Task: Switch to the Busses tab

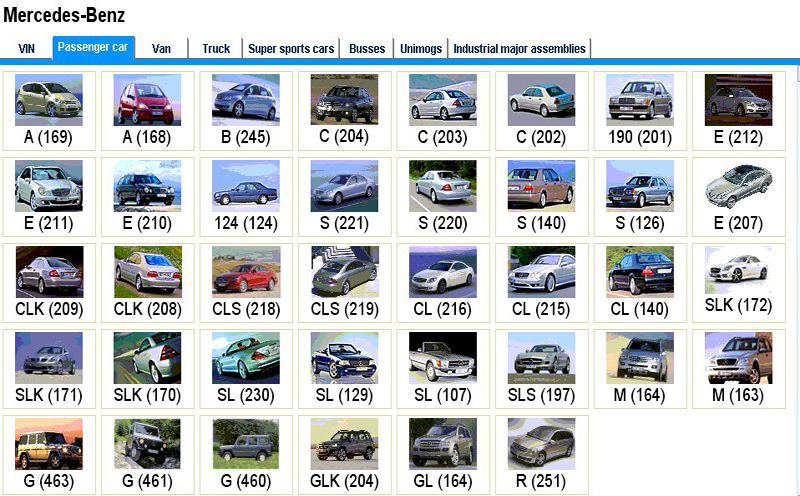Action: point(367,48)
